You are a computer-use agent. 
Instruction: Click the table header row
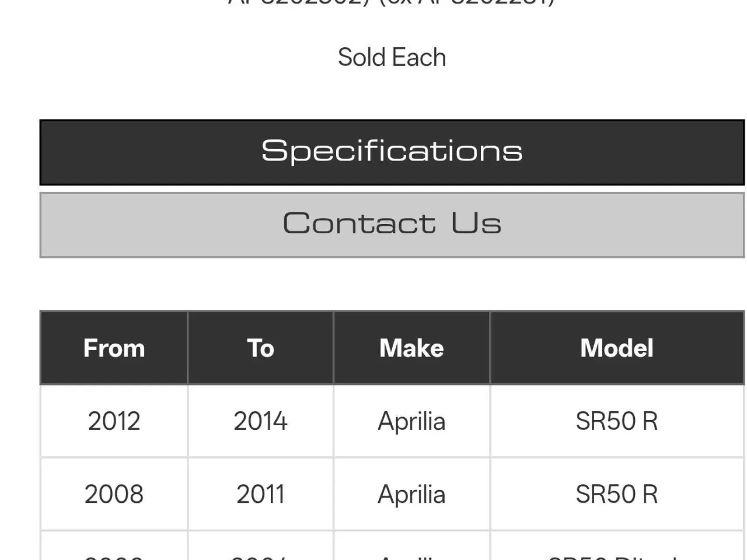coord(392,348)
